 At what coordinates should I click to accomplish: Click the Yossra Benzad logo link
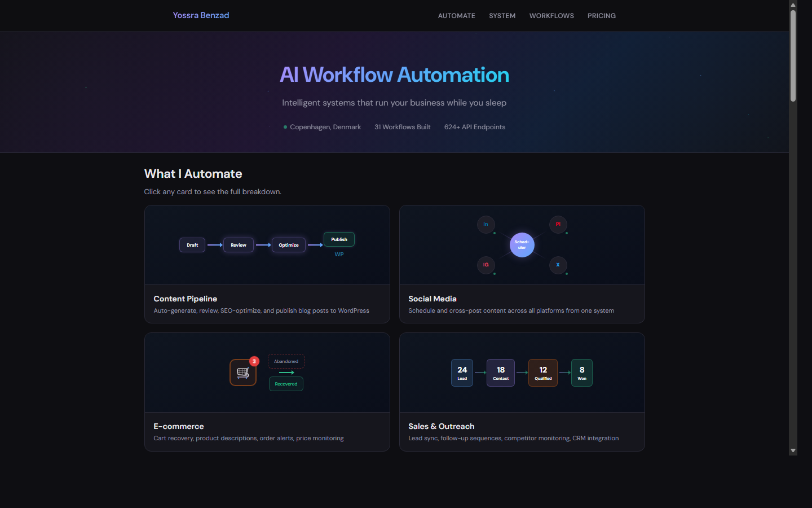pos(201,15)
